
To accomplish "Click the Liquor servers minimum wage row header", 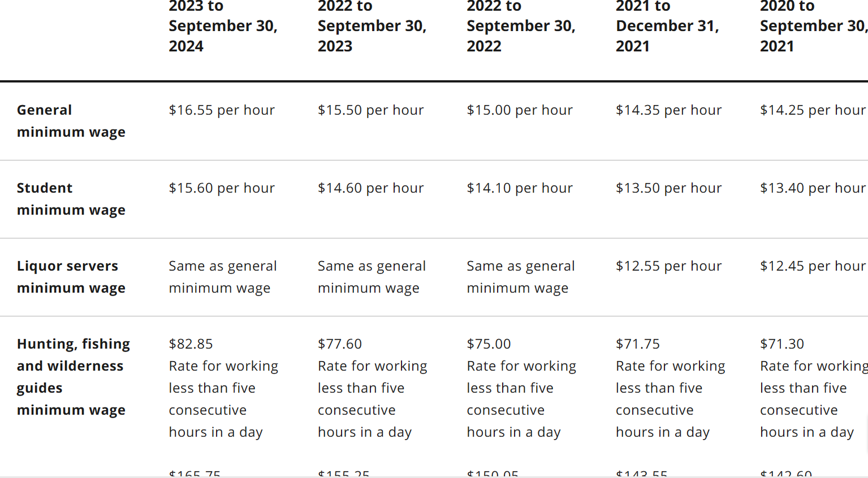I will (x=71, y=277).
